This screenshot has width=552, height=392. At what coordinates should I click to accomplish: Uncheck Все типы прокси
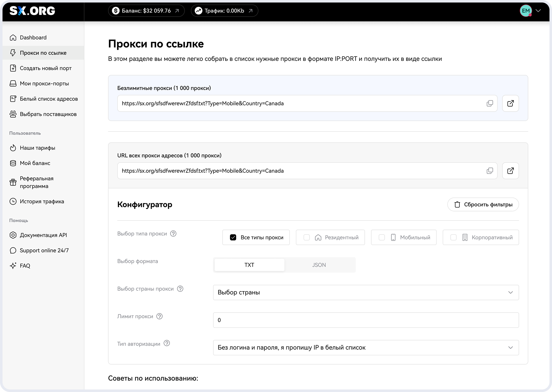(233, 237)
